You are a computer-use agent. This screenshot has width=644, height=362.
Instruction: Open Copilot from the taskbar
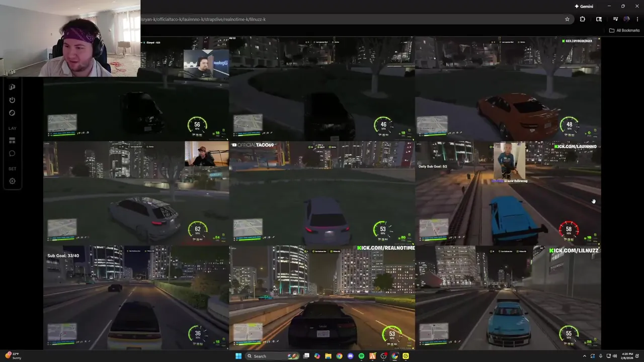coord(317,356)
